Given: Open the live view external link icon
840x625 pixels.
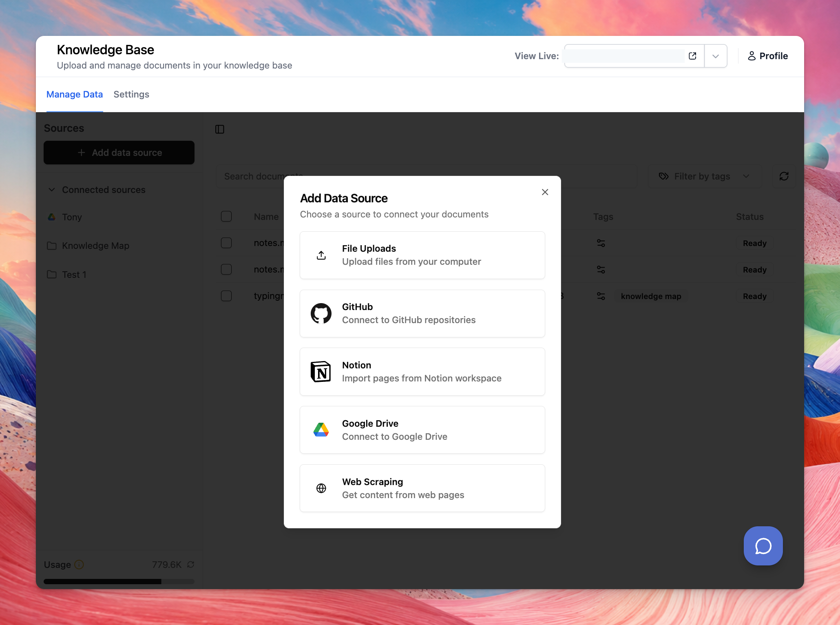Looking at the screenshot, I should coord(692,56).
